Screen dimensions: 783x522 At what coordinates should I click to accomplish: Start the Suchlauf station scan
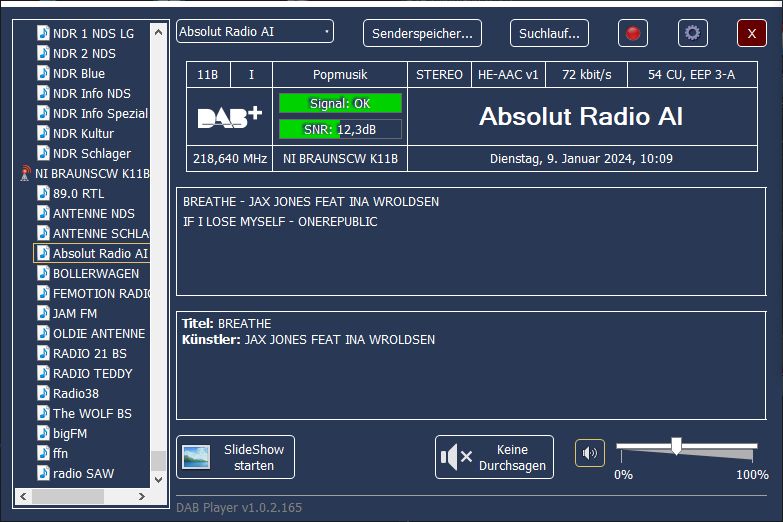click(x=549, y=33)
